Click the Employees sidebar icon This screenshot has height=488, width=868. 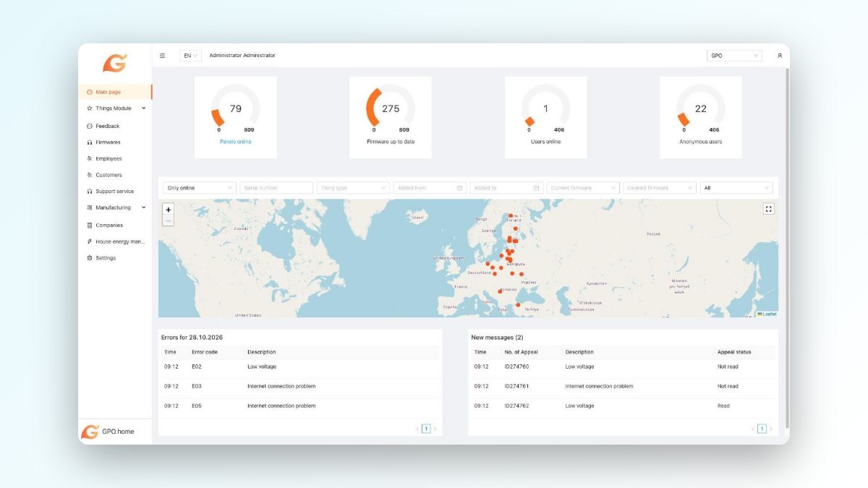click(89, 158)
